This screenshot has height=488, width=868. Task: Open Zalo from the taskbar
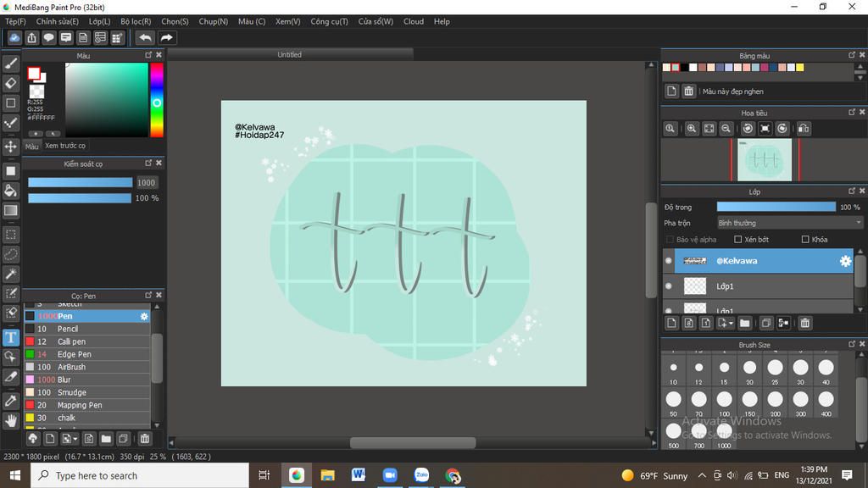pyautogui.click(x=421, y=475)
